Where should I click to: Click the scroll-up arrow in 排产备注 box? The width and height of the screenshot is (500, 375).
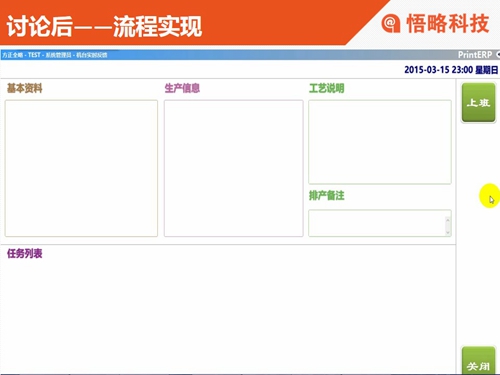point(448,220)
